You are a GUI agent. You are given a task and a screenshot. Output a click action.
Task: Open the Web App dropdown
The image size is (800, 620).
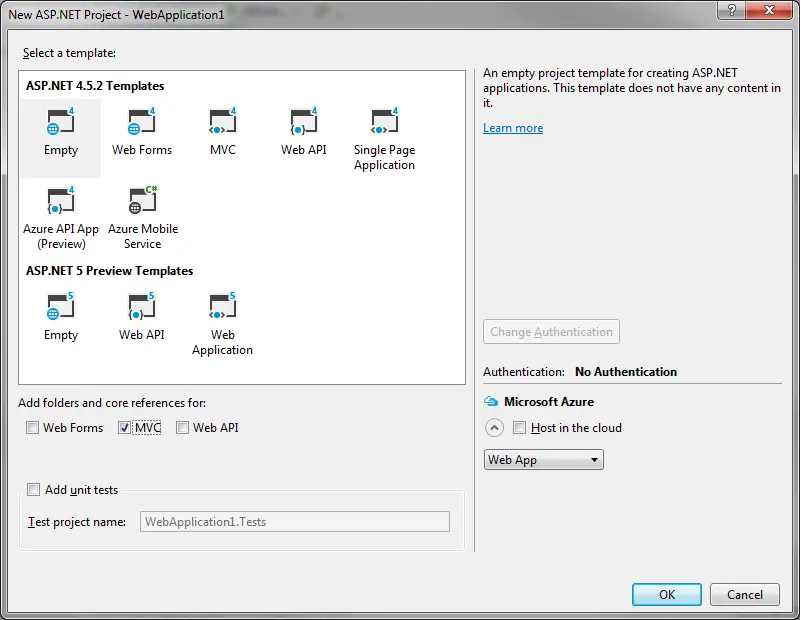coord(543,460)
